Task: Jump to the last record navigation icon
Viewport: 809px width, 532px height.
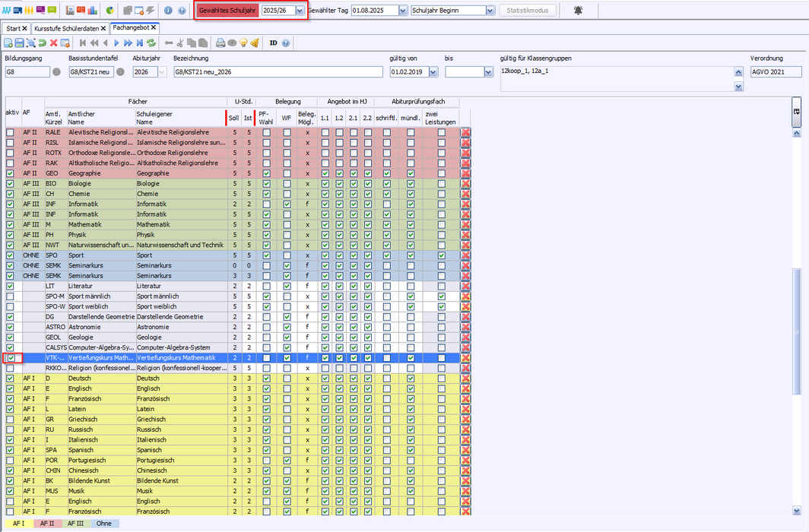Action: (139, 43)
